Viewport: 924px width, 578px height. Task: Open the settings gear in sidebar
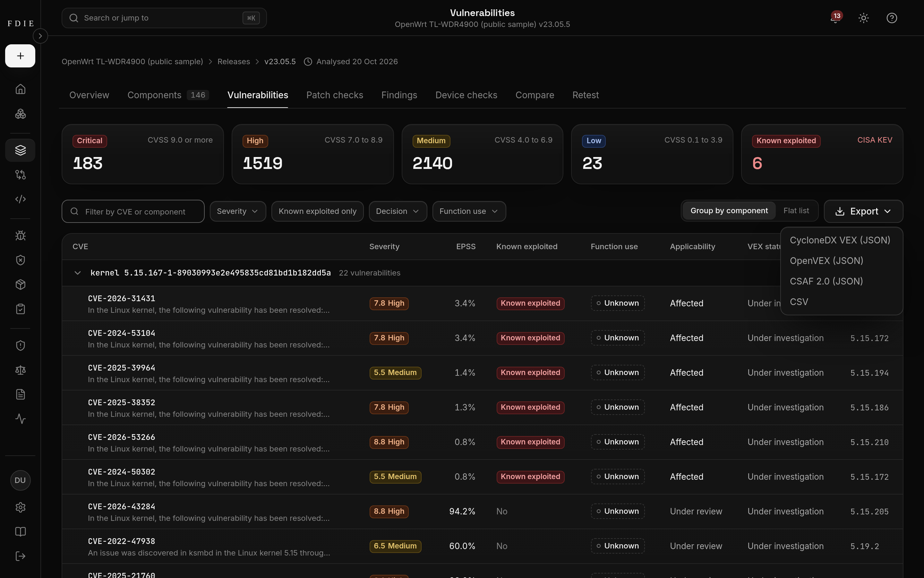(20, 507)
